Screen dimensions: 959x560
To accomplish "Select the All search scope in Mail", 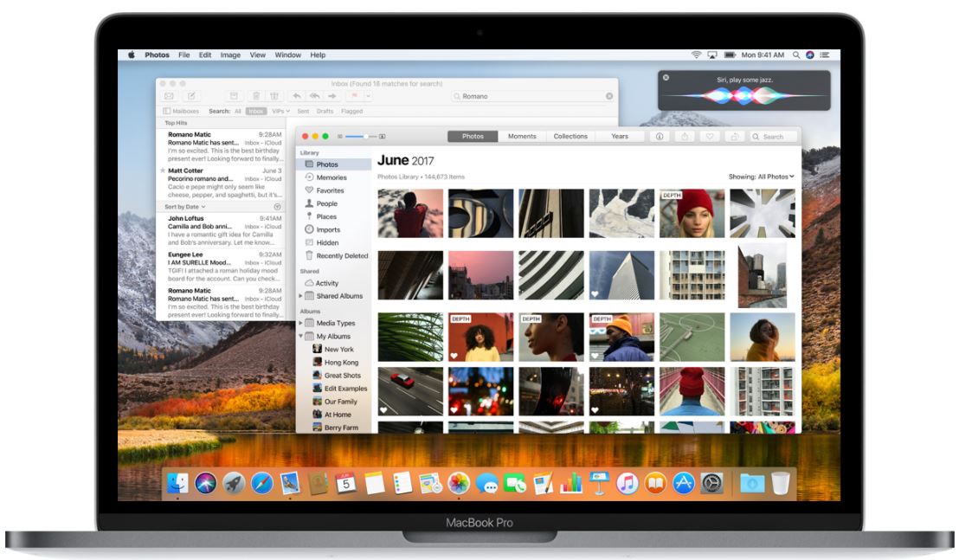I will (x=238, y=112).
